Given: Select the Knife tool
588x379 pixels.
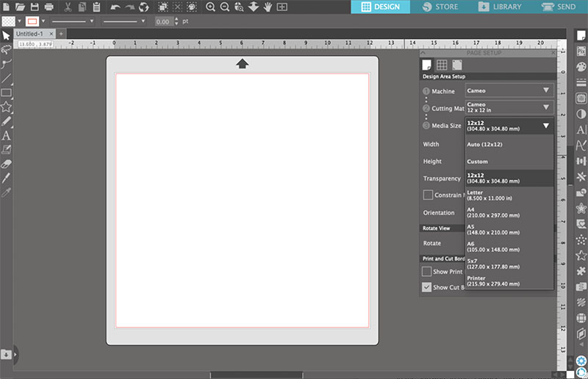Looking at the screenshot, I should (x=6, y=178).
